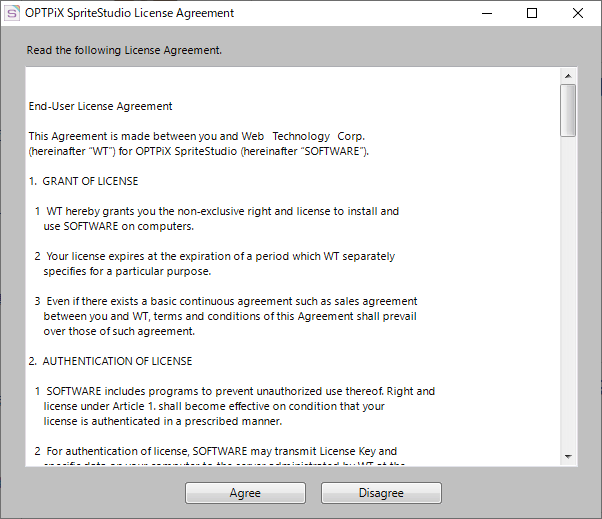The image size is (602, 519).
Task: Click the license text scrollbar thumb
Action: click(x=568, y=110)
